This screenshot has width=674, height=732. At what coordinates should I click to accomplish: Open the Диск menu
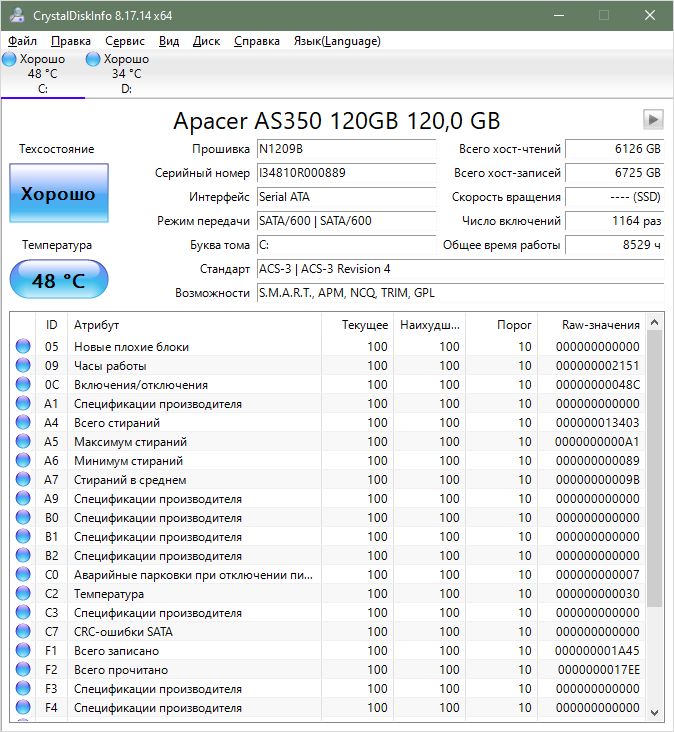(206, 41)
